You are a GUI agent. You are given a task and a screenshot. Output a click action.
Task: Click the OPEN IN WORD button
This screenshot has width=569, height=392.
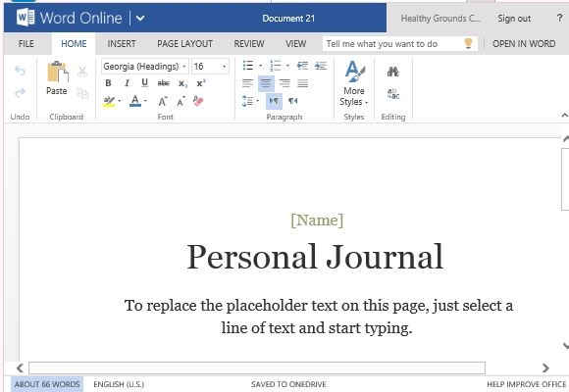(x=524, y=44)
